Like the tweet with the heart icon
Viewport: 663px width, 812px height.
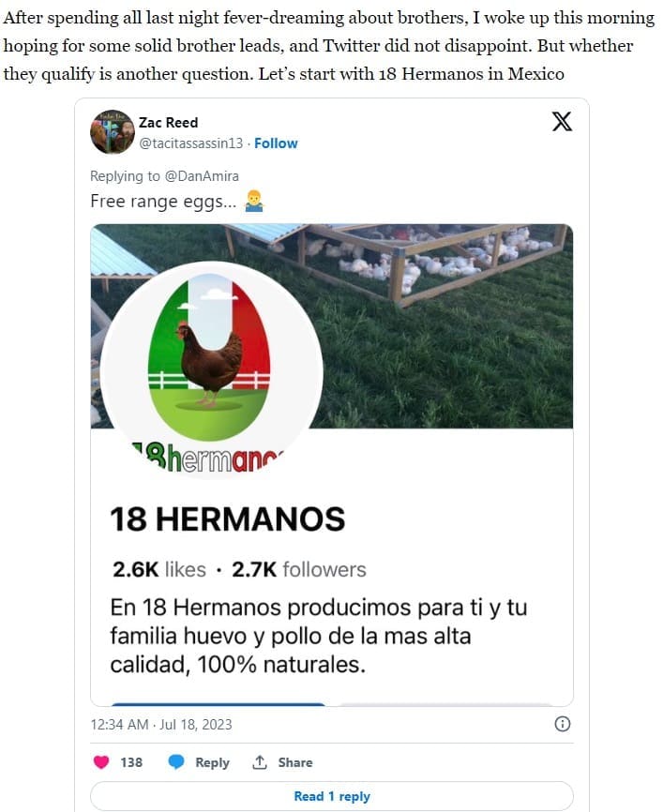tap(100, 762)
